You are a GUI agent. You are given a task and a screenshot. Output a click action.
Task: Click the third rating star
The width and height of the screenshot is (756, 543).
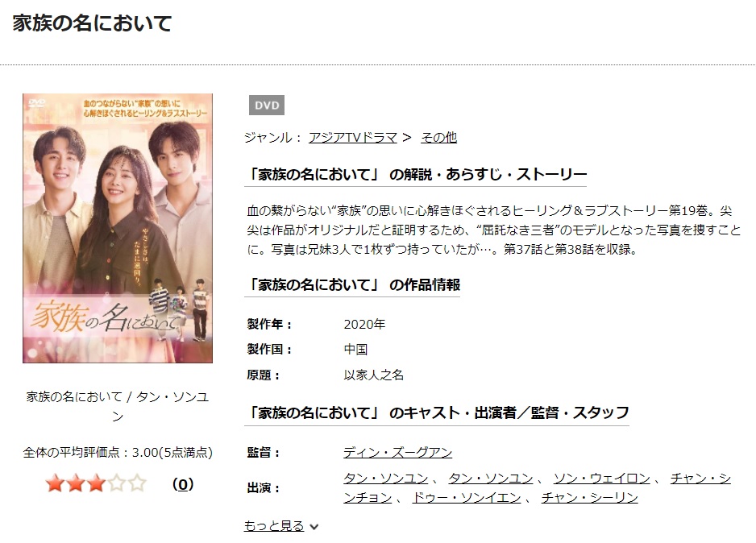pos(97,483)
